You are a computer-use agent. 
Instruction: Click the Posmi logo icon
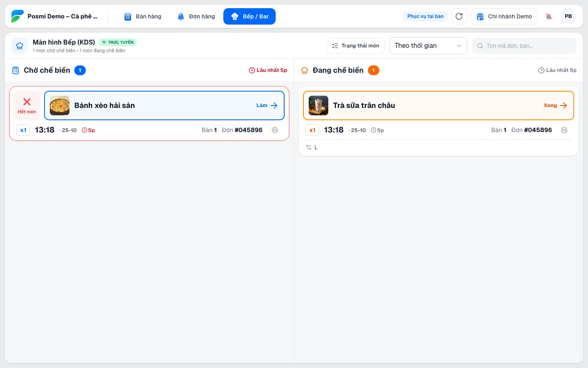coord(17,16)
